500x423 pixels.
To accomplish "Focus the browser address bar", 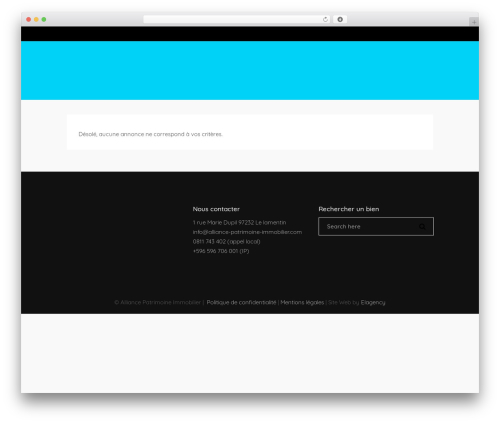I will pyautogui.click(x=237, y=20).
